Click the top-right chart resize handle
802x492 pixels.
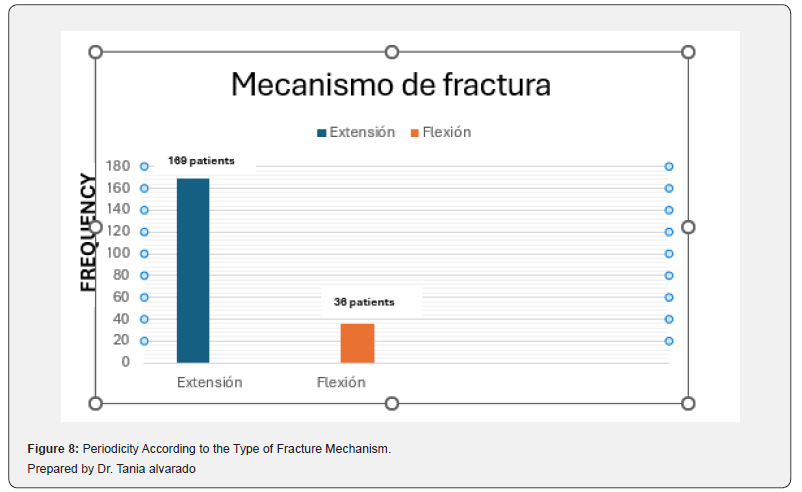point(688,52)
